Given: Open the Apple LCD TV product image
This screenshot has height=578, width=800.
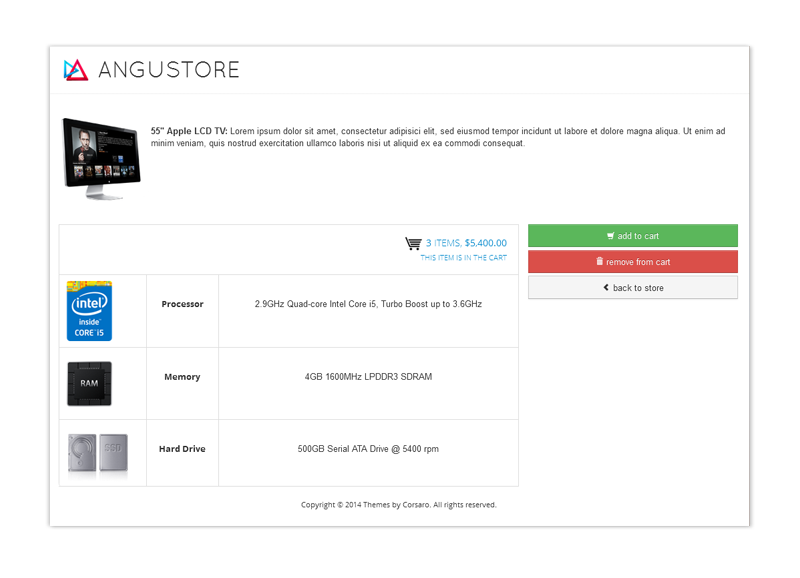Looking at the screenshot, I should (101, 158).
